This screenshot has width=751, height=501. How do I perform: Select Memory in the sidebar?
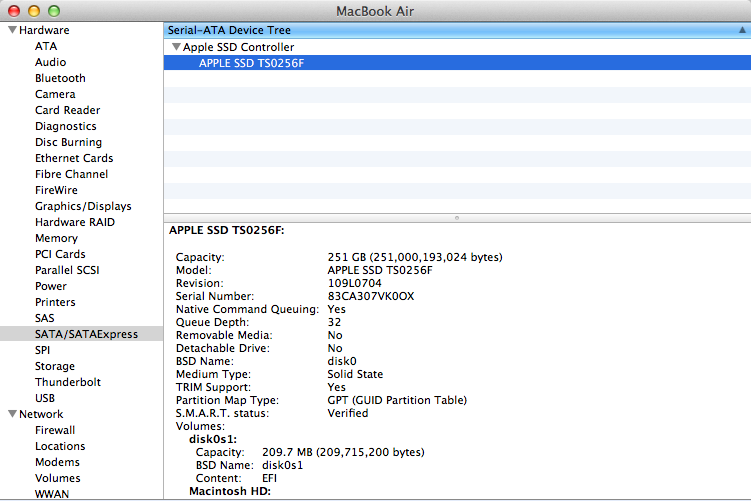tap(56, 238)
